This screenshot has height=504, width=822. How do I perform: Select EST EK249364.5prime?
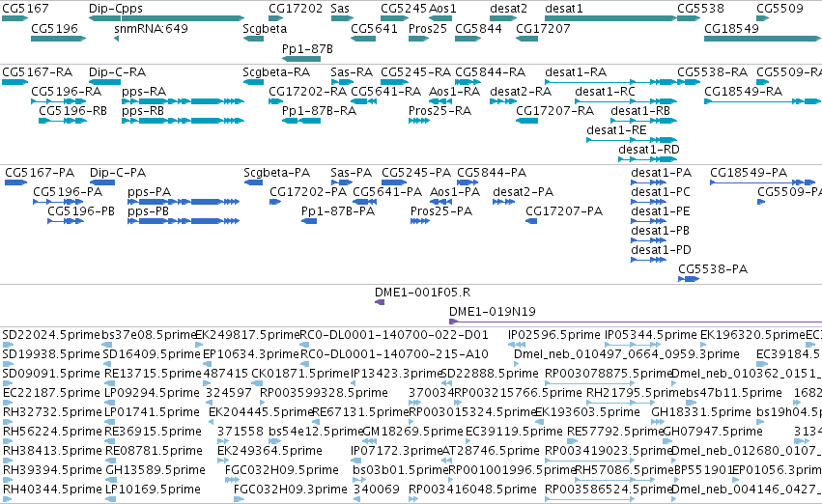(269, 451)
